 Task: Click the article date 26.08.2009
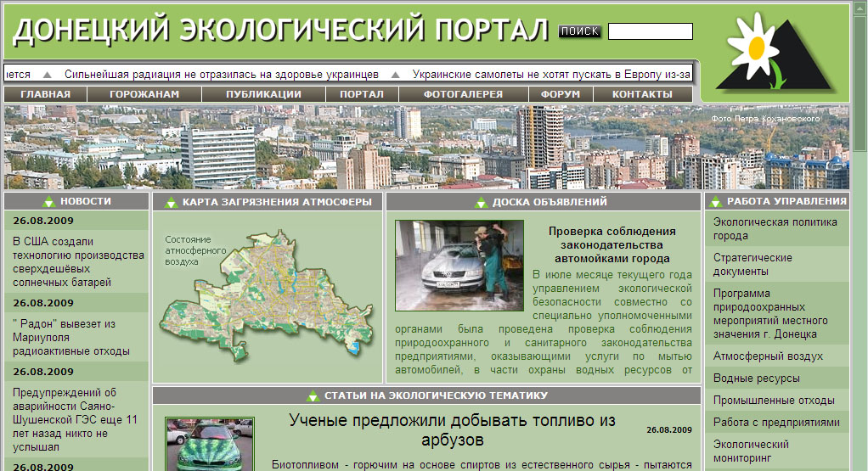click(669, 429)
